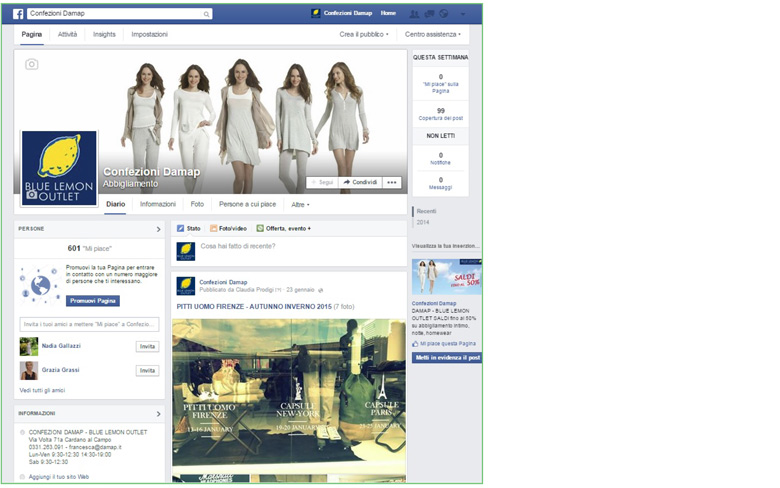Click the Confezioni Damap post author link
Image resolution: width=780 pixels, height=488 pixels.
223,283
